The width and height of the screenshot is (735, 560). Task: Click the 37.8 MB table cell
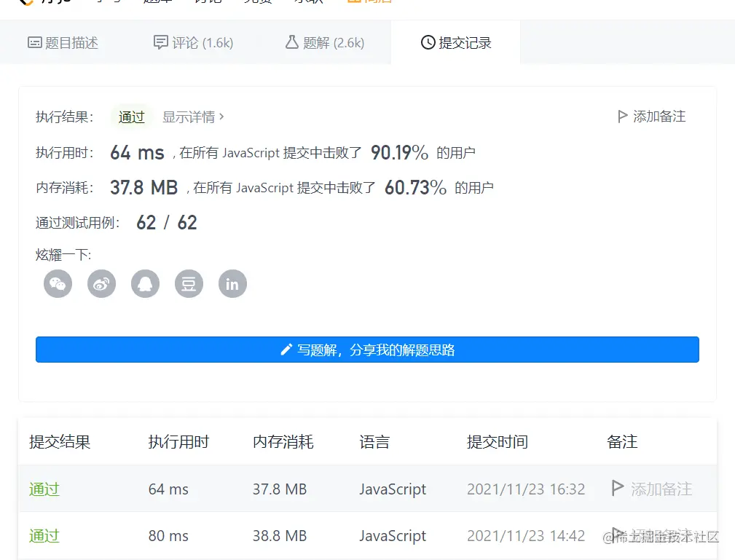[x=280, y=489]
